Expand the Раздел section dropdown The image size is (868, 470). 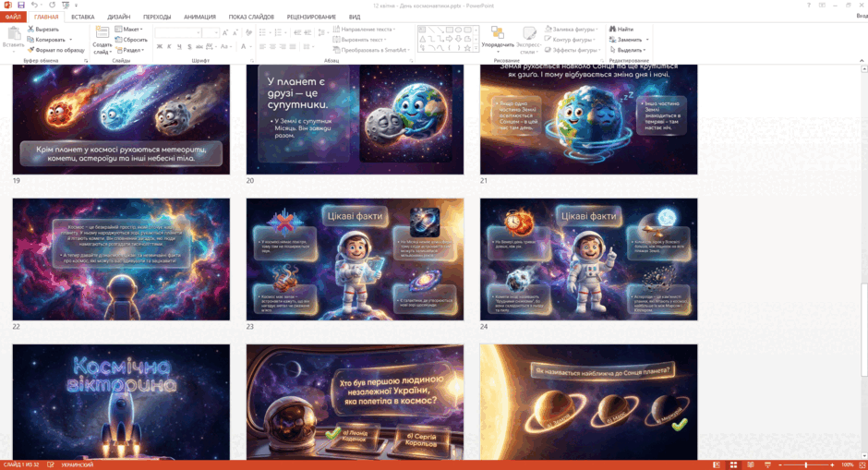coord(130,50)
